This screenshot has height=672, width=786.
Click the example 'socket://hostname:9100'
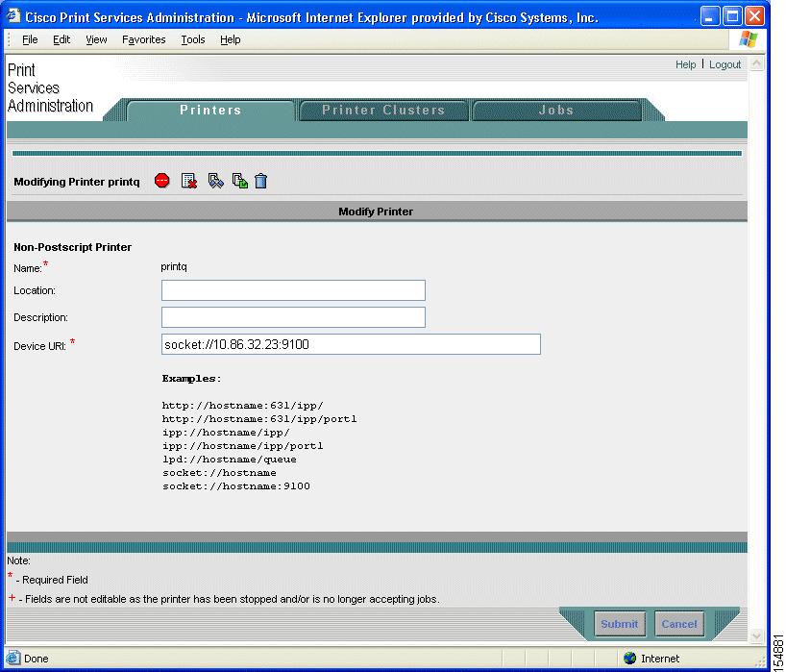click(236, 485)
